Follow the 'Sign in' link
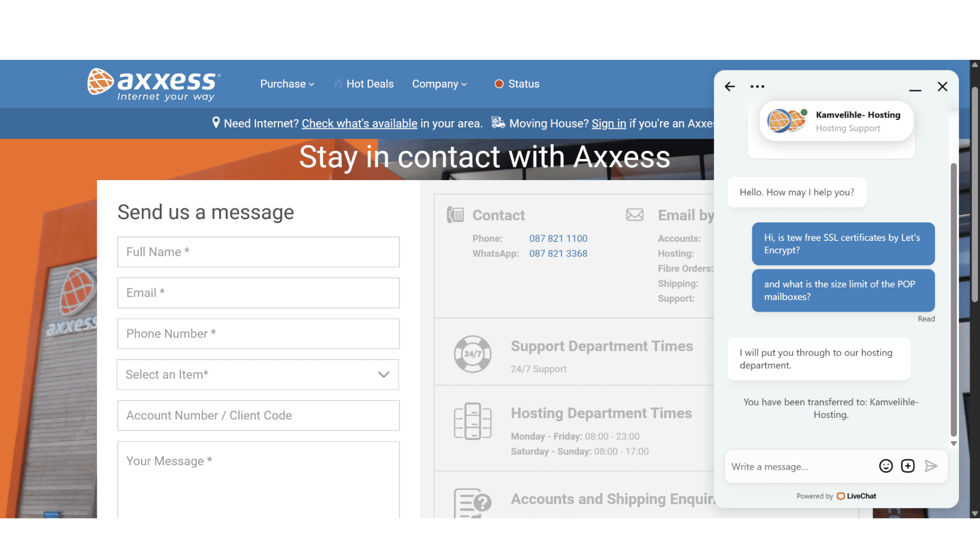This screenshot has height=552, width=980. (x=609, y=124)
